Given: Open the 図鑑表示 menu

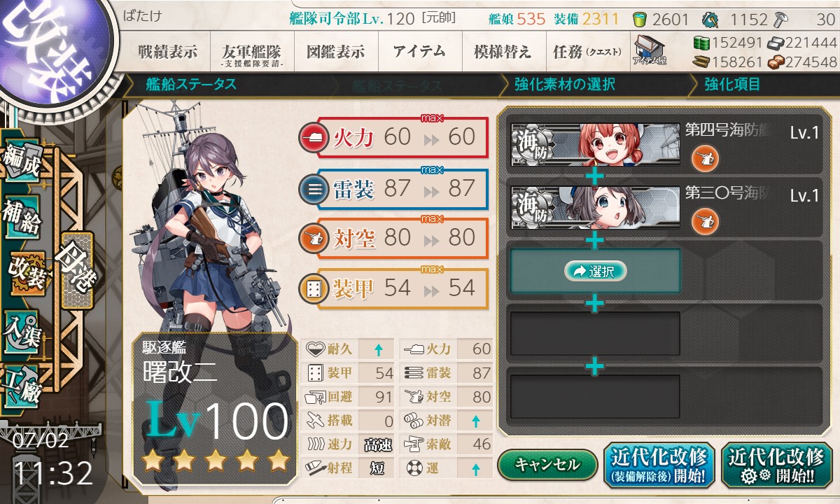Looking at the screenshot, I should (336, 51).
